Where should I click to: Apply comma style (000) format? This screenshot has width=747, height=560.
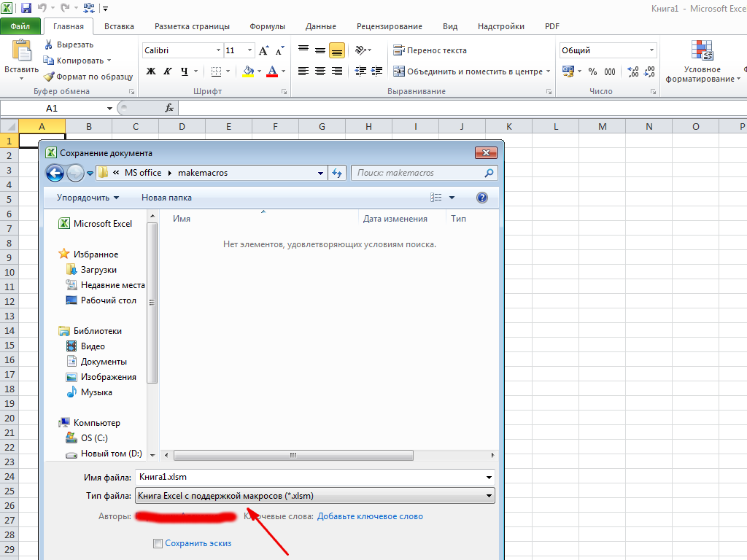pos(610,71)
